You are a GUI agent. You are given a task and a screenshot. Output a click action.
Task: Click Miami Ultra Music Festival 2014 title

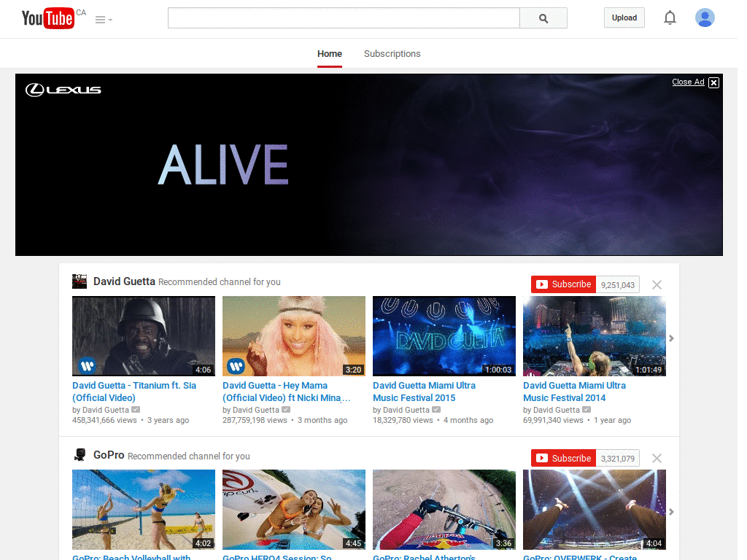[575, 392]
